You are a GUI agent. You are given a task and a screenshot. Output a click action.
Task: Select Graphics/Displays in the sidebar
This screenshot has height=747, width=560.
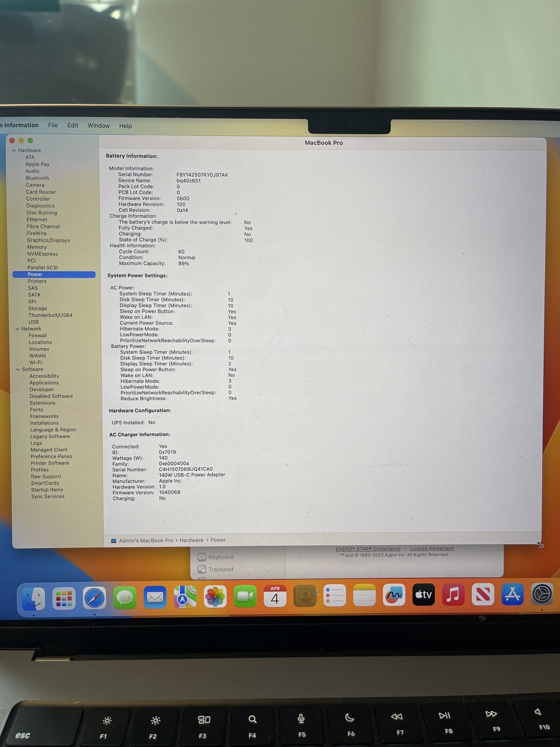pos(49,240)
